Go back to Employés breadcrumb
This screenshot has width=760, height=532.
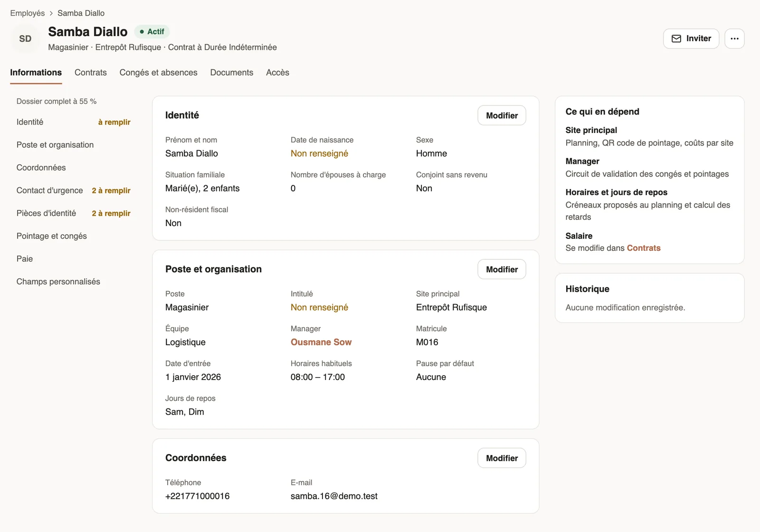click(x=28, y=13)
